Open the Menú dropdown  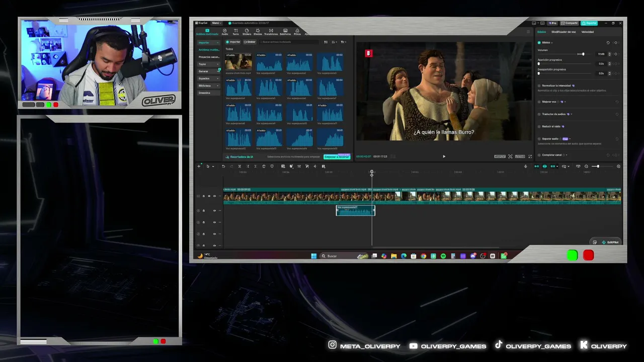click(216, 23)
